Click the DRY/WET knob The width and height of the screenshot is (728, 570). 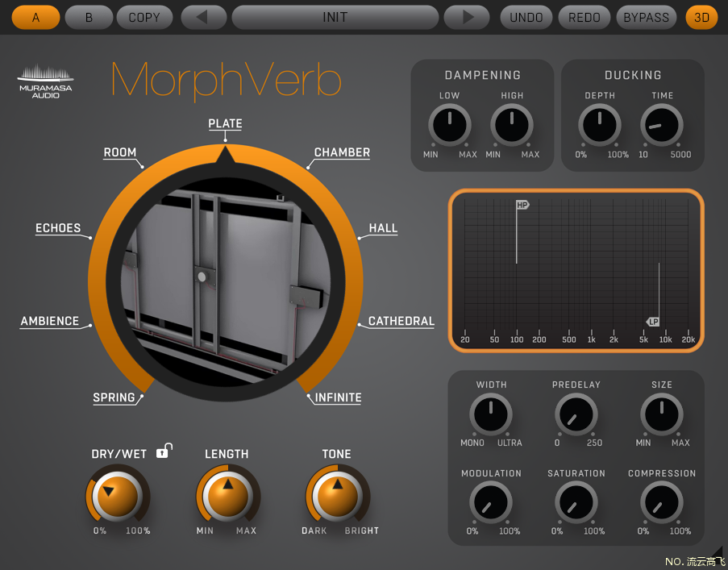click(x=117, y=496)
